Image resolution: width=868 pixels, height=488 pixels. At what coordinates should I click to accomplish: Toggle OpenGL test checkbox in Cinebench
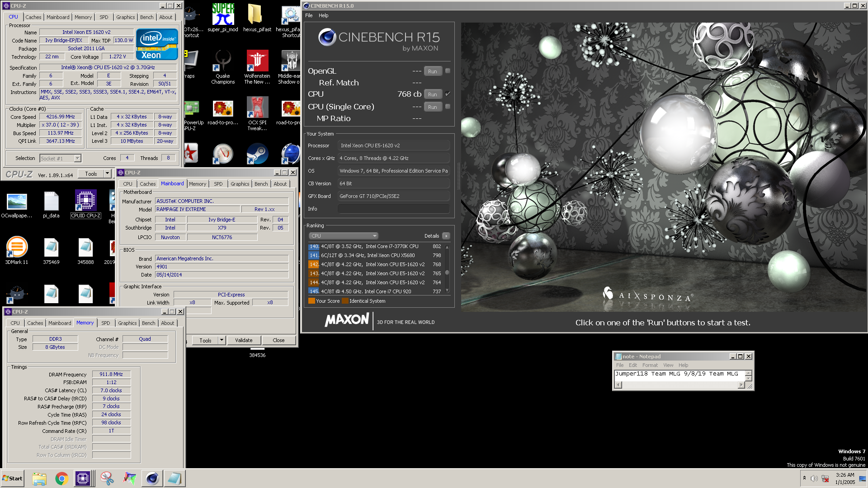pos(448,71)
